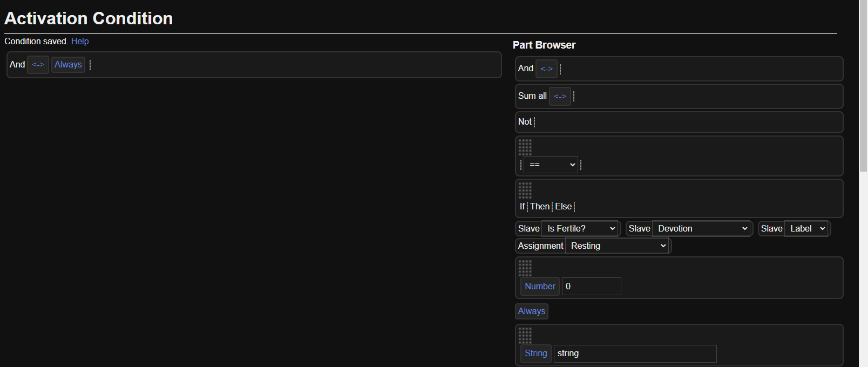Grab the drag handle of the comparison block
868x367 pixels.
coord(525,147)
